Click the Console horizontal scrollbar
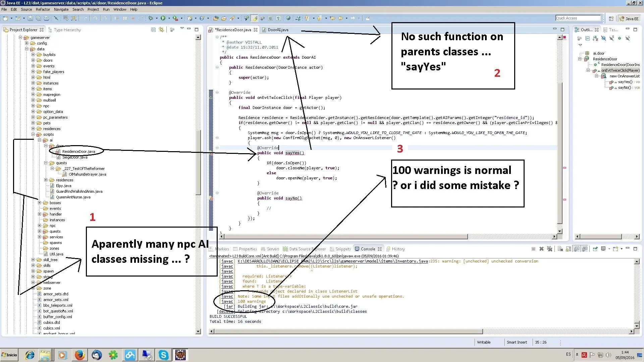 coord(421,331)
